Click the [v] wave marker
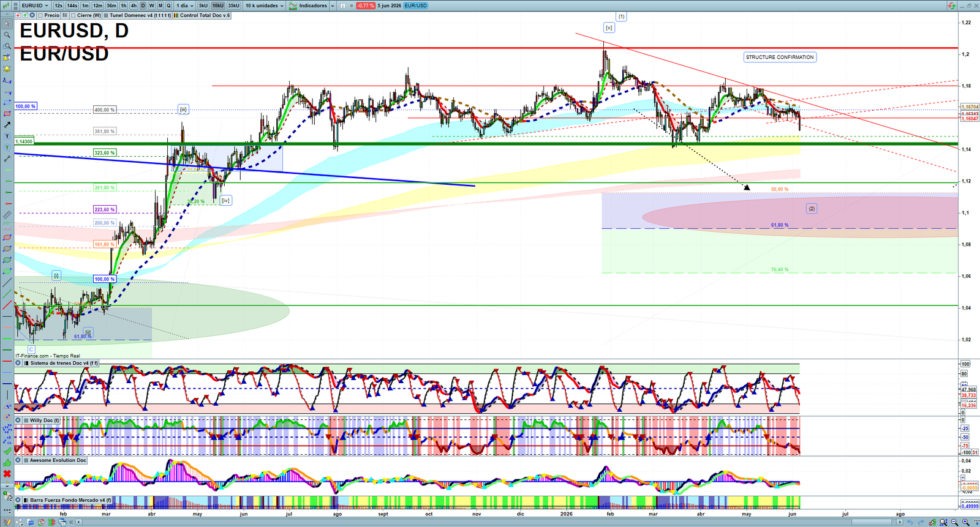Viewport: 980px width, 527px height. (x=609, y=28)
